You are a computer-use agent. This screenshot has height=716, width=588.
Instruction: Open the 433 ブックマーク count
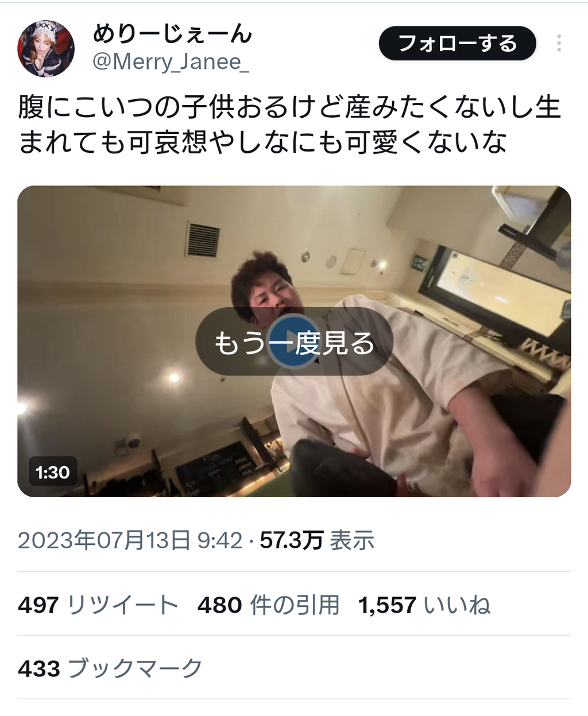[110, 669]
